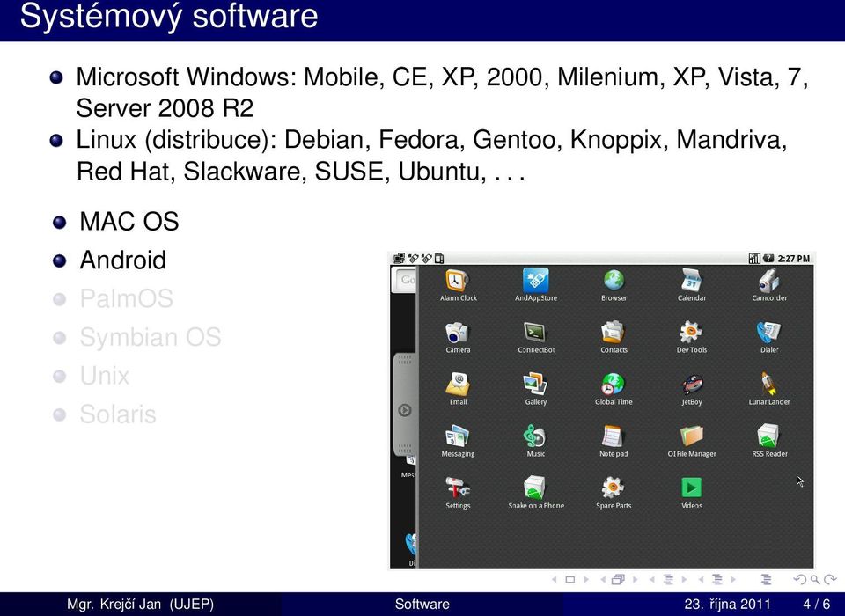Click the Software title in footer
Image resolution: width=845 pixels, height=616 pixels.
[x=422, y=604]
